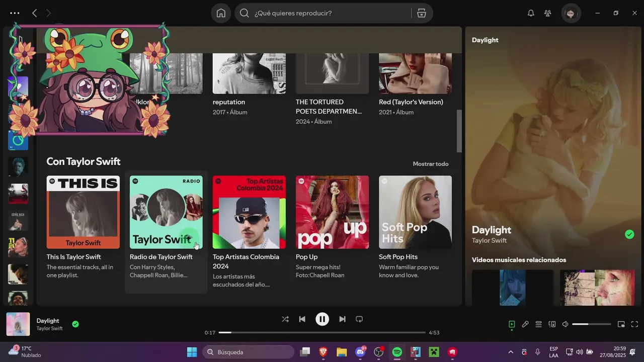This screenshot has width=644, height=362.
Task: Open the first related music video thumbnail
Action: [513, 287]
